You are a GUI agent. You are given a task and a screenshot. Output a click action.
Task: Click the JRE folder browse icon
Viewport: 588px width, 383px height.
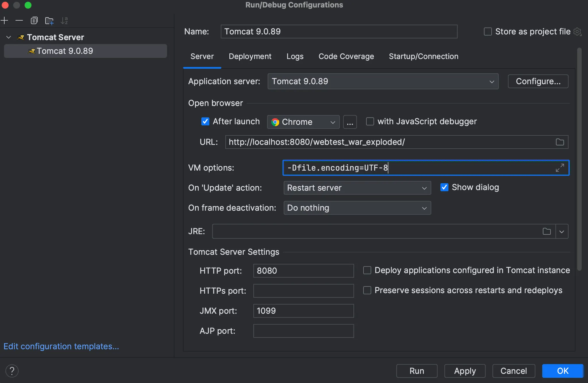(x=547, y=231)
